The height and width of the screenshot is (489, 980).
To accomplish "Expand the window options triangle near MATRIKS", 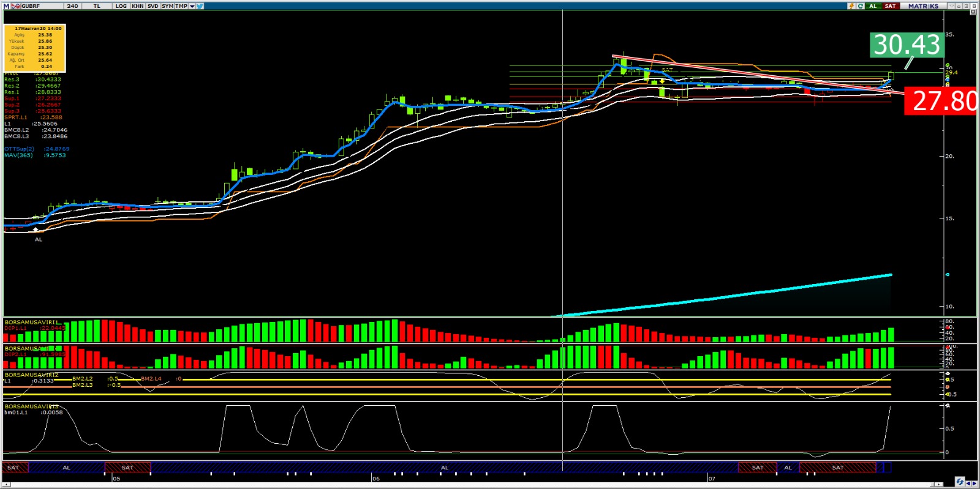I will (951, 6).
